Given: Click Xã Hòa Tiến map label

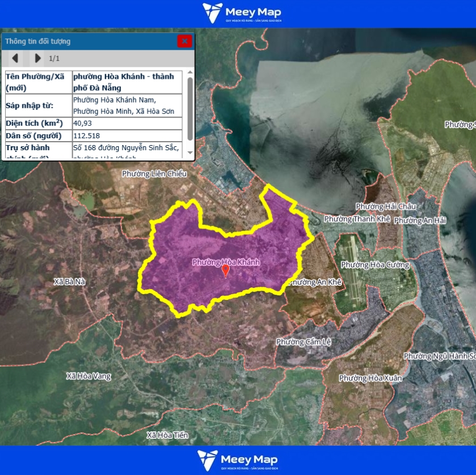Looking at the screenshot, I should (x=167, y=435).
